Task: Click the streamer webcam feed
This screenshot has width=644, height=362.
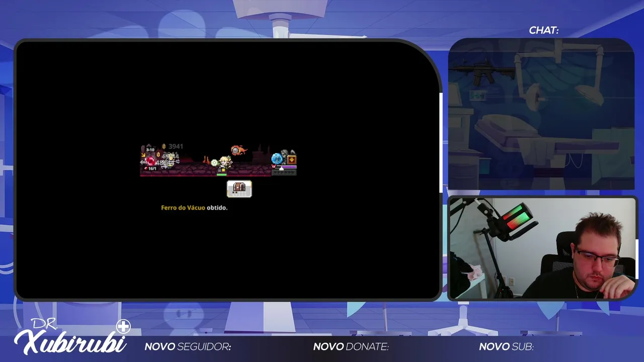Action: [x=543, y=248]
